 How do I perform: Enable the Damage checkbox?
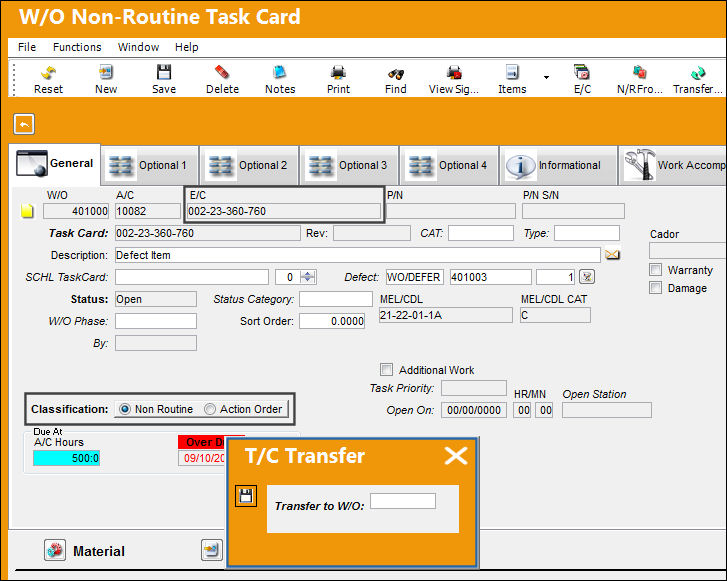tap(655, 287)
